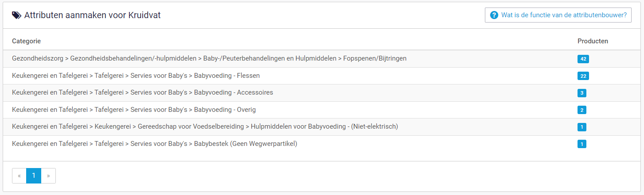Click the 2 products badge
This screenshot has height=195, width=644.
click(582, 110)
